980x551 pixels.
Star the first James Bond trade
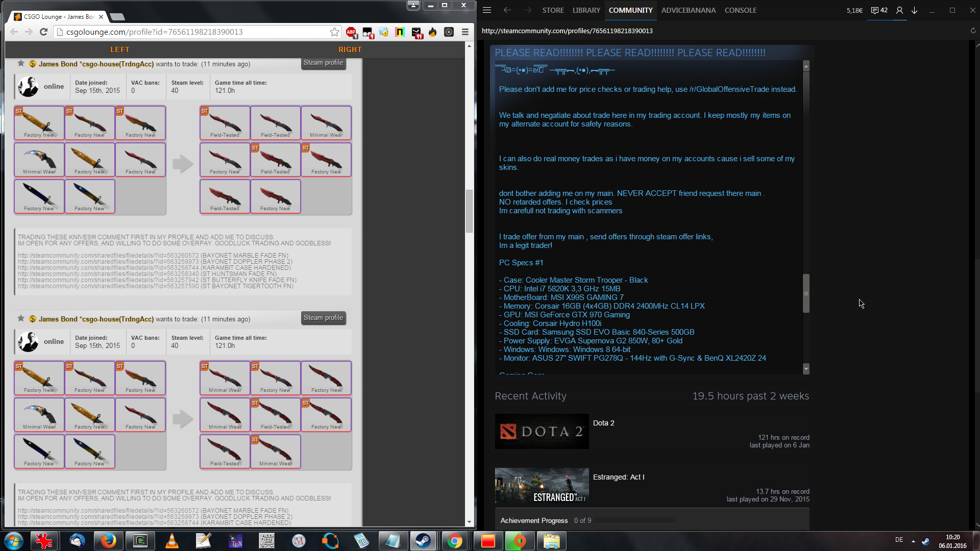click(21, 64)
